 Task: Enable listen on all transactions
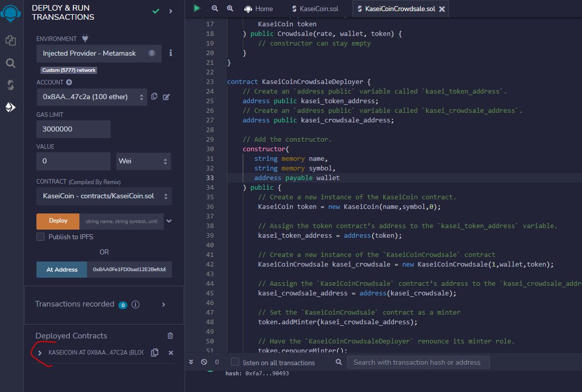(235, 362)
